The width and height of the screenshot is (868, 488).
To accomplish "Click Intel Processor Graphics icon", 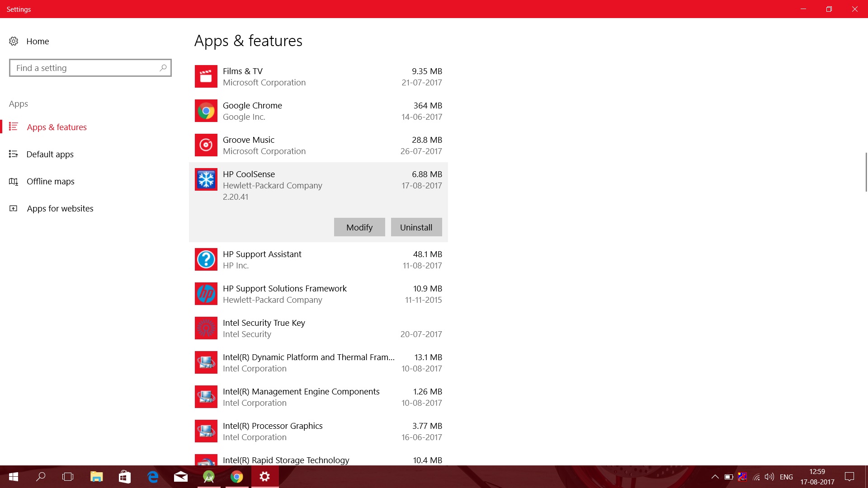I will coord(206,431).
